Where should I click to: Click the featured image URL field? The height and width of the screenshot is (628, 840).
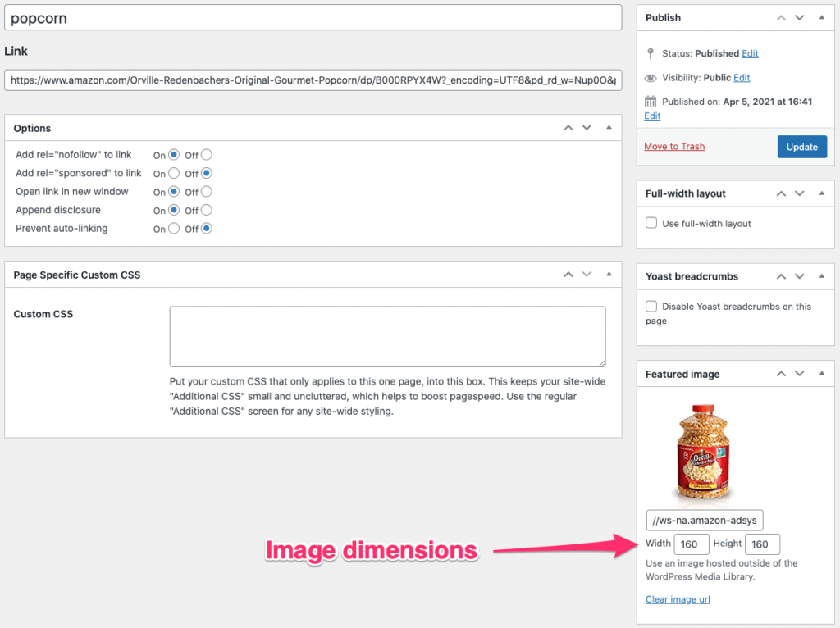click(x=705, y=520)
